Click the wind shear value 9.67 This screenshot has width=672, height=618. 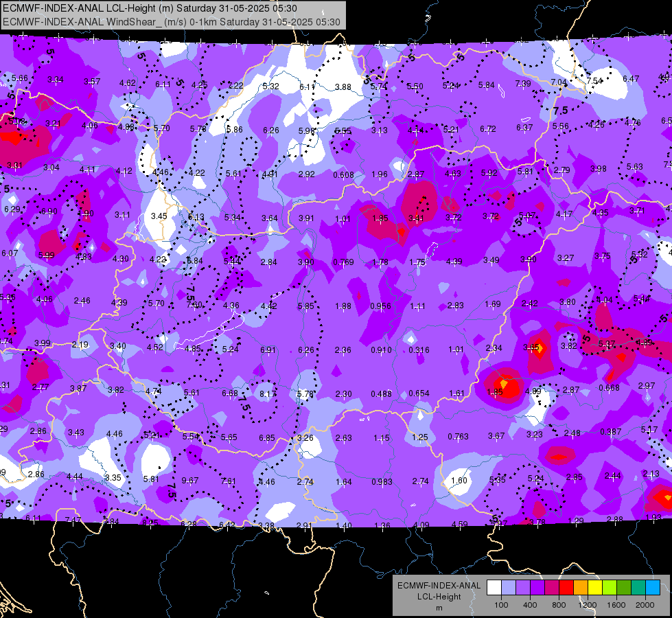[x=190, y=481]
